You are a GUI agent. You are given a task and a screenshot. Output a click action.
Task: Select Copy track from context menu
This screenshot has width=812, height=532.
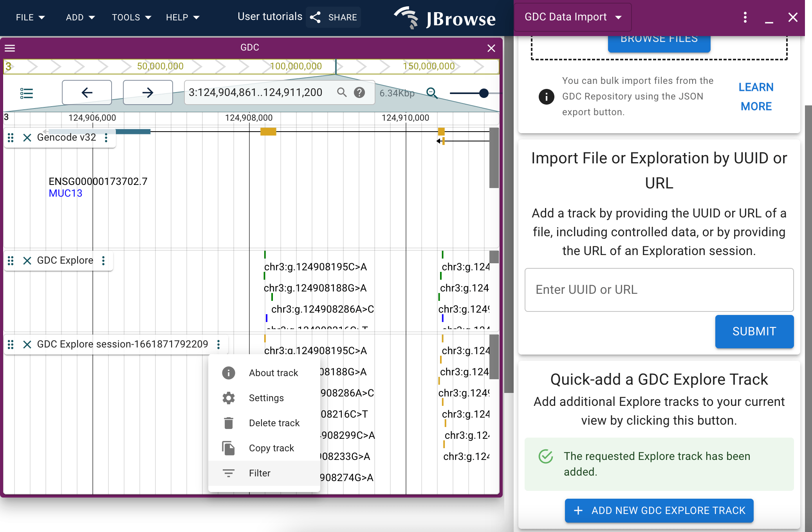(264, 448)
